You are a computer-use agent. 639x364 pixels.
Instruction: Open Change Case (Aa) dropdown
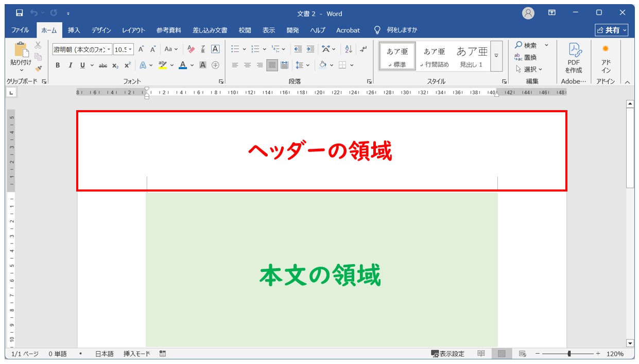pos(171,49)
